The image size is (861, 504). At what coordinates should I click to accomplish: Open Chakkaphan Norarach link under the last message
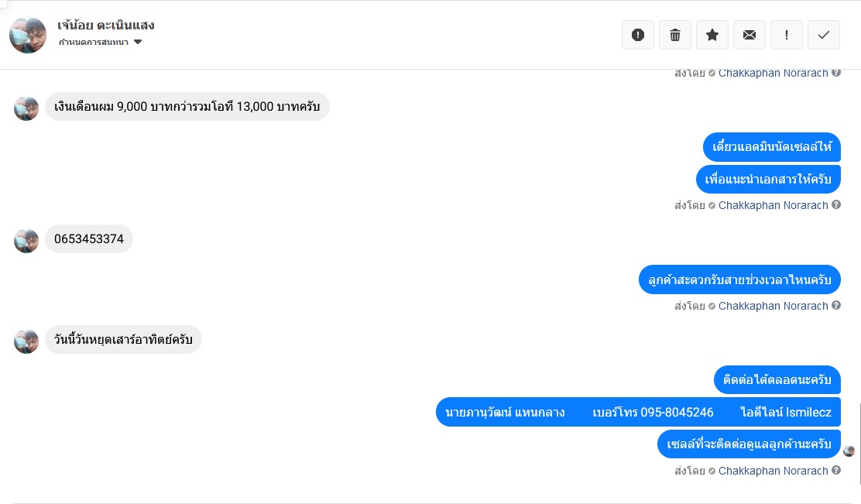tap(773, 471)
